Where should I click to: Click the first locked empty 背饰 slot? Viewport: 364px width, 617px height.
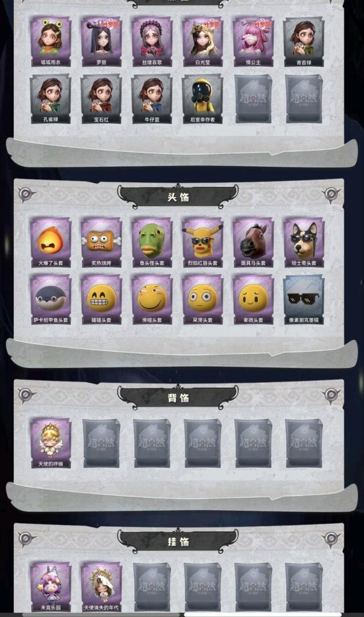point(102,443)
